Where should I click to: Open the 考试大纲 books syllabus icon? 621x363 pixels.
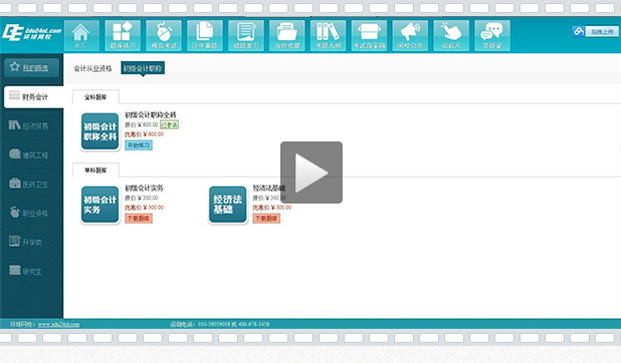pyautogui.click(x=328, y=36)
